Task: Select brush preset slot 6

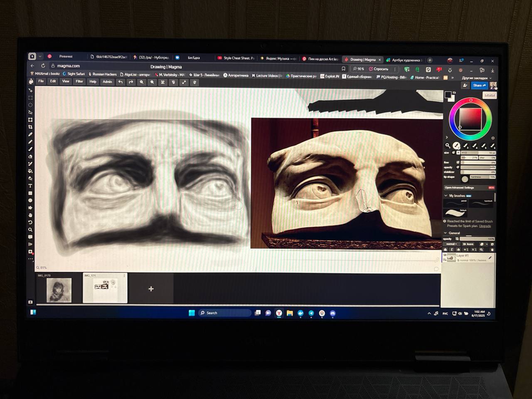Action: point(493,145)
